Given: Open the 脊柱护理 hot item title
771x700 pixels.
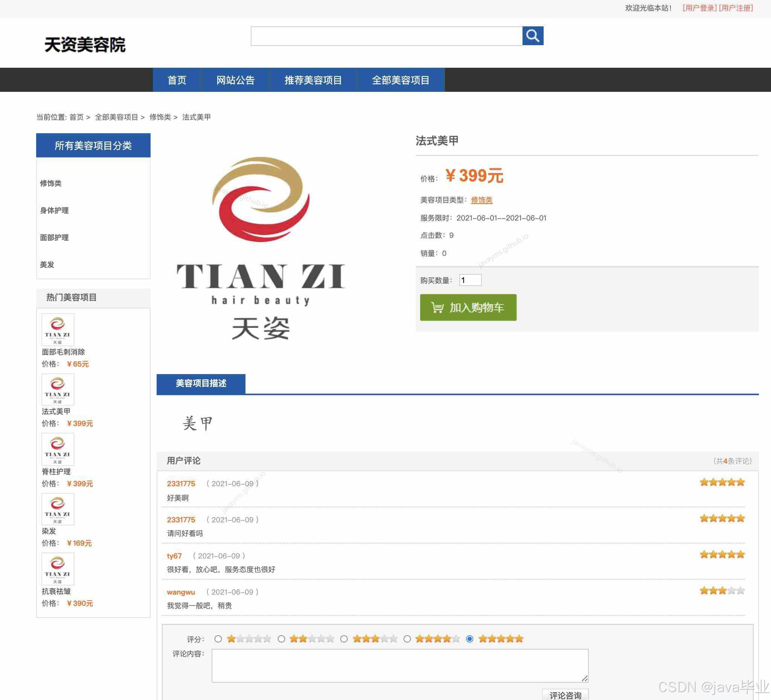Looking at the screenshot, I should pyautogui.click(x=56, y=472).
